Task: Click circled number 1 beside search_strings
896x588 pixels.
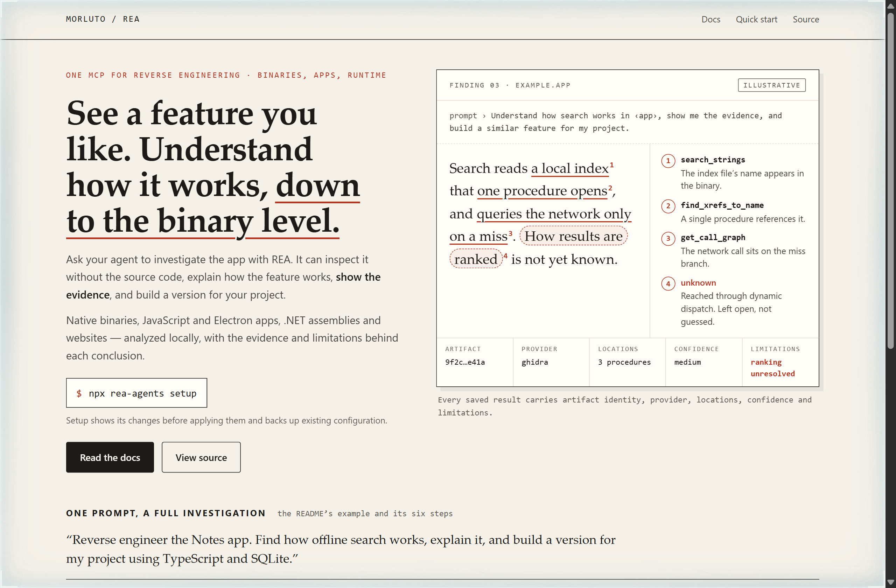Action: click(668, 161)
